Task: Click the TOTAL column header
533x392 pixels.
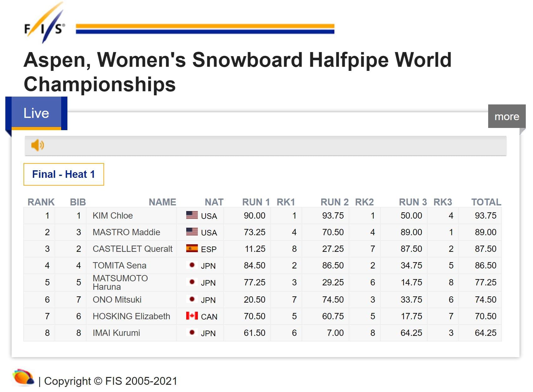Action: pyautogui.click(x=486, y=202)
